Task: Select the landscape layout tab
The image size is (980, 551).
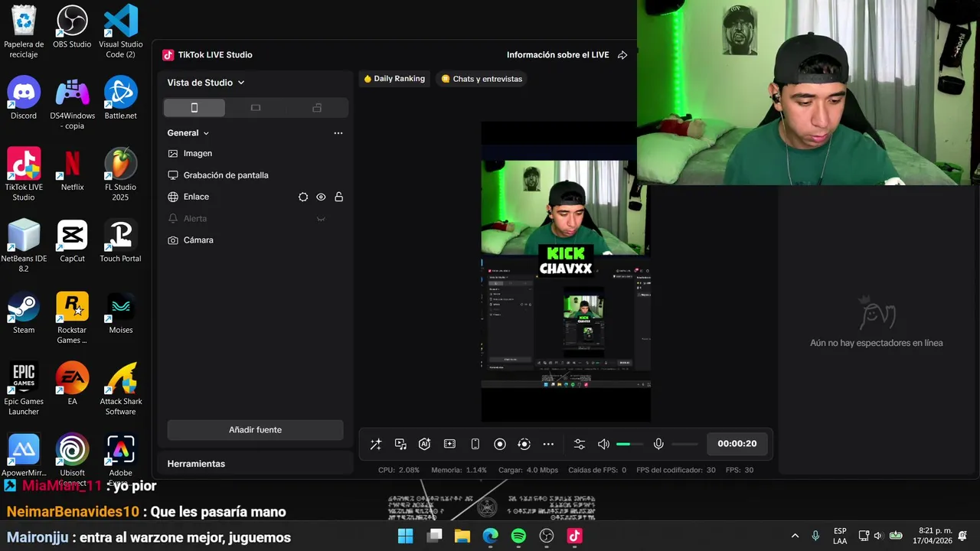Action: 256,108
